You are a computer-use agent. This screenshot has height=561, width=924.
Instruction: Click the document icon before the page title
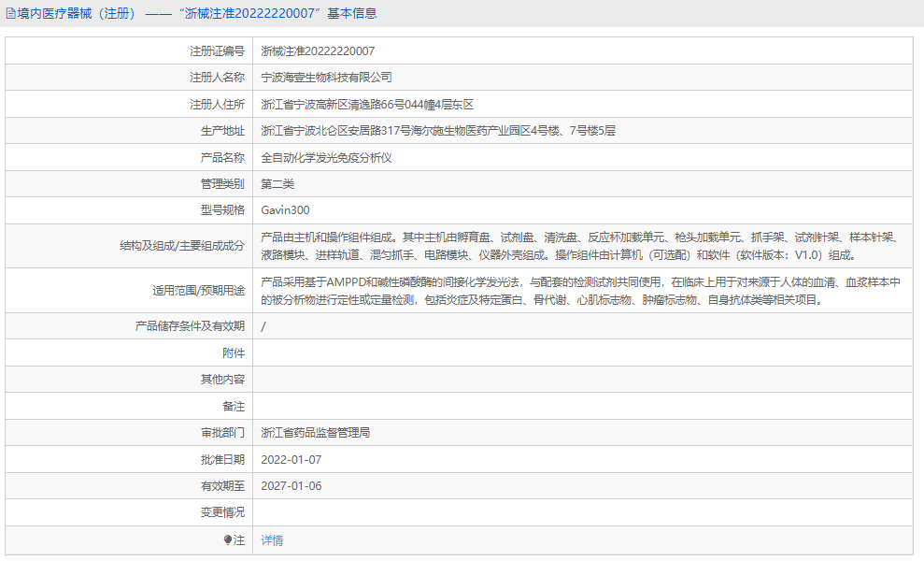(9, 13)
